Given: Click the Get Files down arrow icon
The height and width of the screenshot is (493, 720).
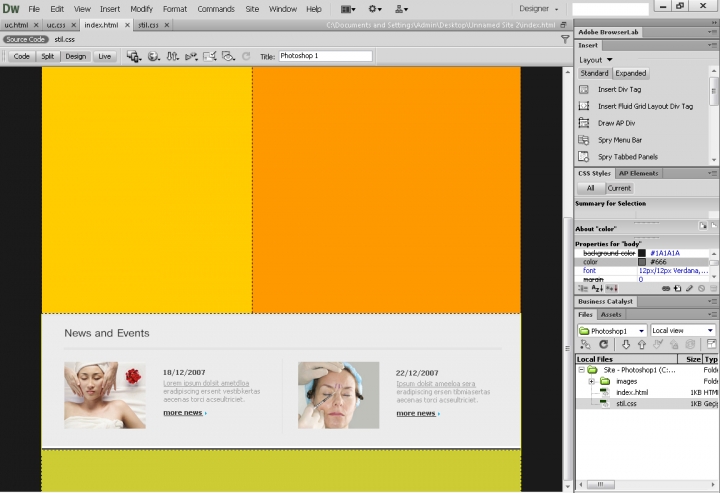Looking at the screenshot, I should click(626, 344).
